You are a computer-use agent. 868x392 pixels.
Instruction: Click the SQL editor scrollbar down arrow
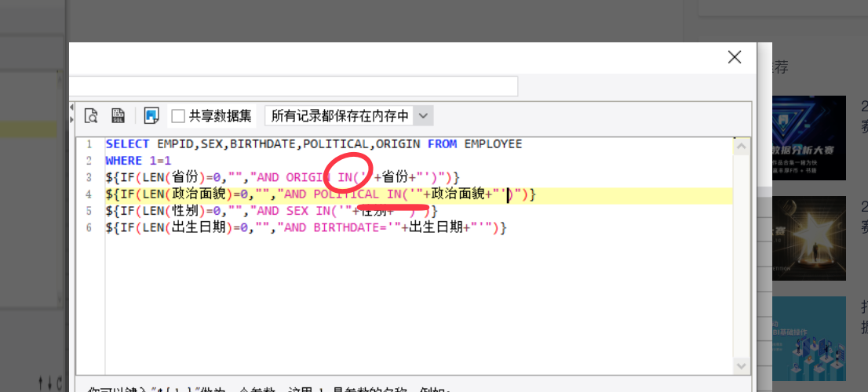pyautogui.click(x=741, y=366)
